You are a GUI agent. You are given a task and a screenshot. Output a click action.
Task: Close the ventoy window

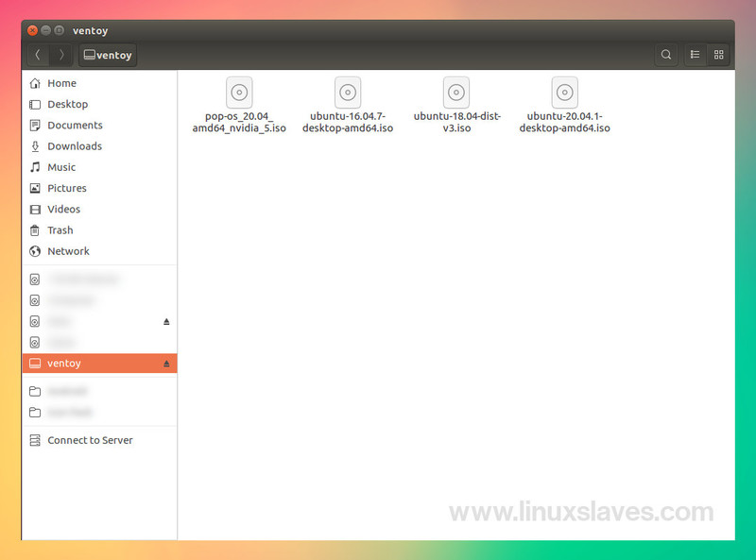click(32, 30)
